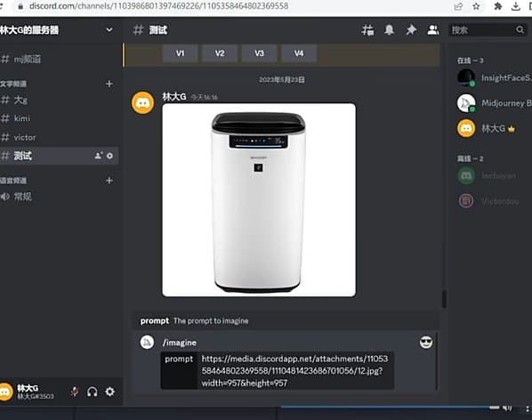
Task: Click the /imagine command text
Action: (x=180, y=343)
